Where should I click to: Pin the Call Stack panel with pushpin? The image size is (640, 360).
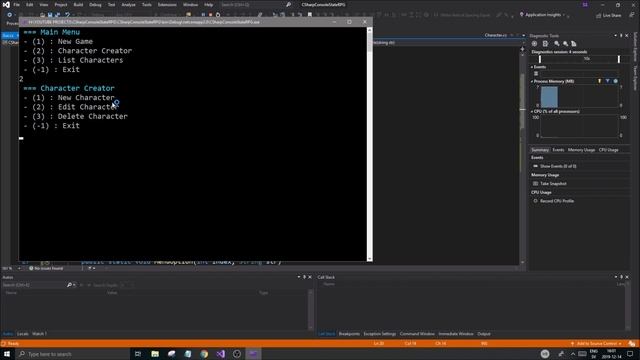click(621, 277)
